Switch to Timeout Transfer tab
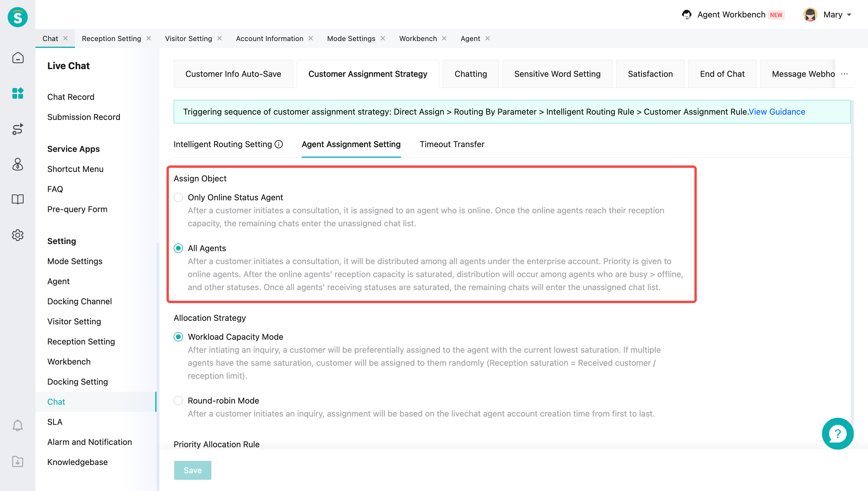Screen dimensions: 868x491 [452, 144]
